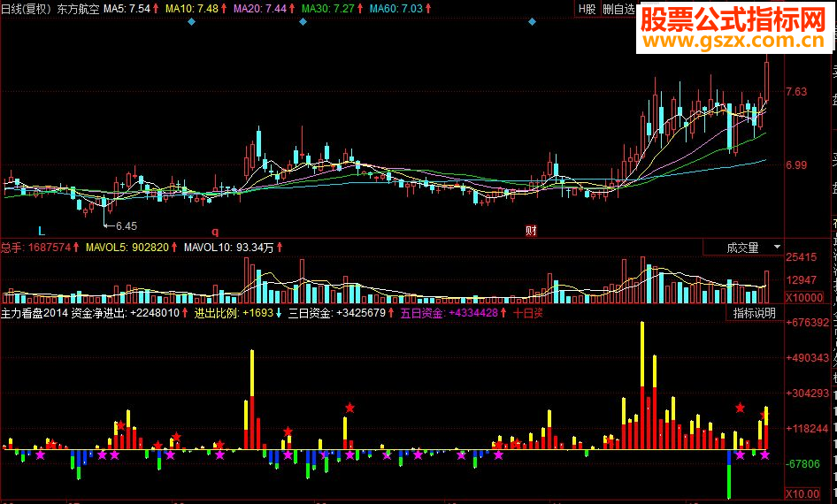Click the blue diamond marker below the MA30 label

[303, 22]
